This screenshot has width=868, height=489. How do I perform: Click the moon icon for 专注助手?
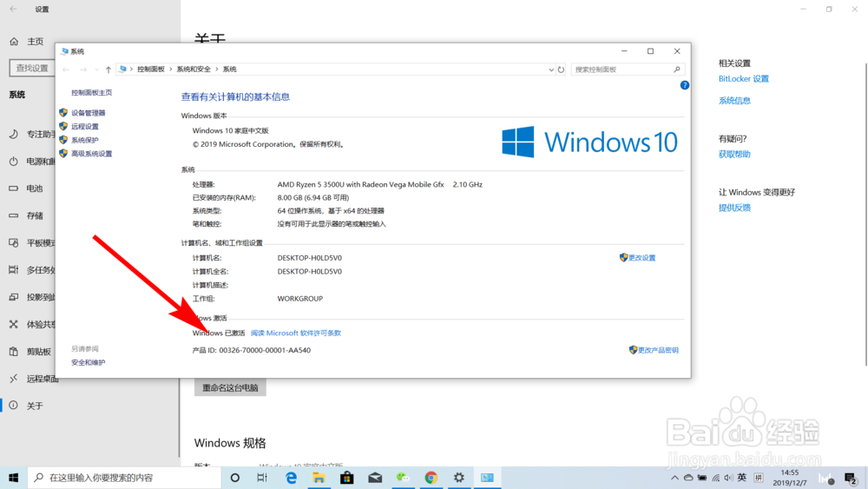click(13, 134)
